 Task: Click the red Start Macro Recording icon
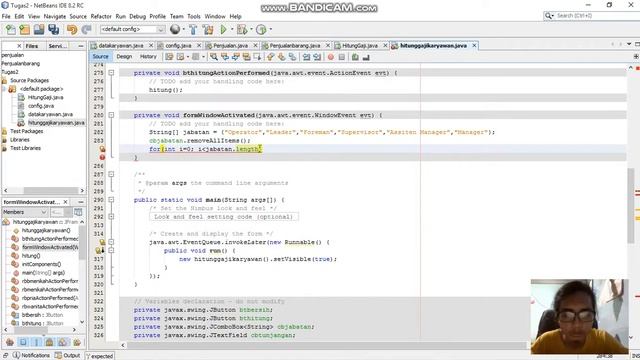coord(331,57)
